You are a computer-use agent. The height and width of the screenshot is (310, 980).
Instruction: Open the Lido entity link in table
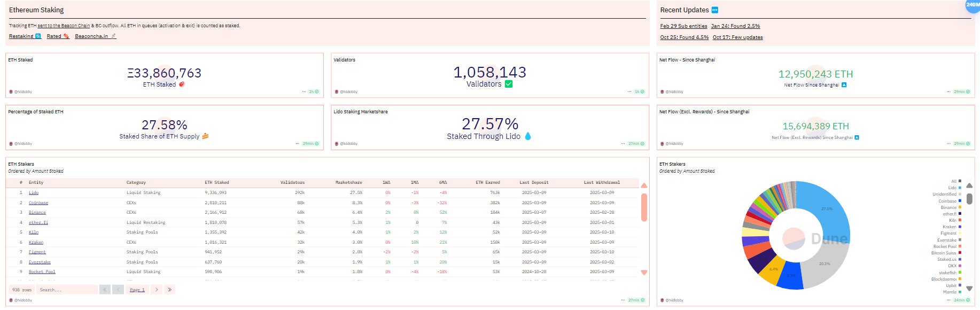click(x=34, y=193)
